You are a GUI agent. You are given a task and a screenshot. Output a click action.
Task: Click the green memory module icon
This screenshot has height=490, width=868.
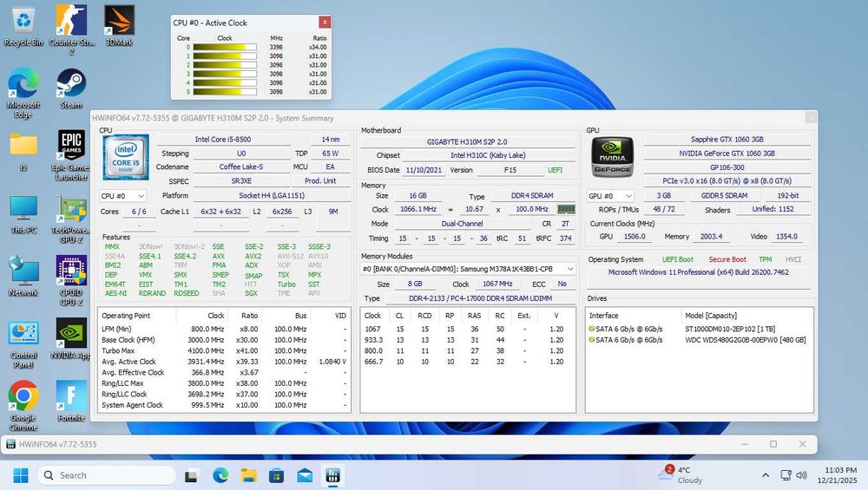coord(565,209)
